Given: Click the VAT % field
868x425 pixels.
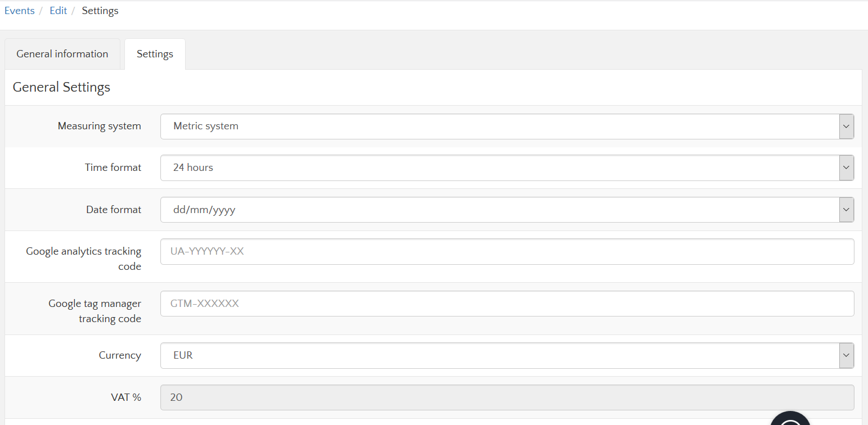Looking at the screenshot, I should coord(507,397).
